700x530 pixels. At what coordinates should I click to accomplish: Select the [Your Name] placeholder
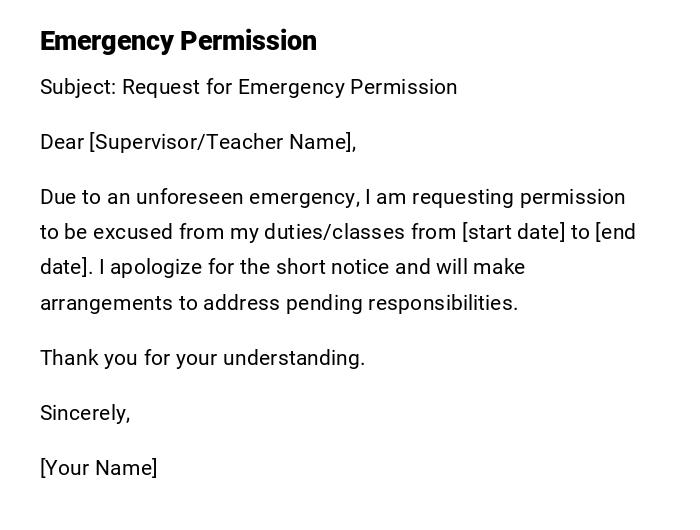(x=98, y=468)
